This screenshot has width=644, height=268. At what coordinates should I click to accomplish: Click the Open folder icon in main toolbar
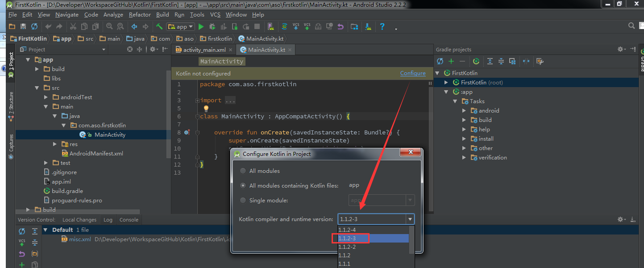(x=12, y=27)
